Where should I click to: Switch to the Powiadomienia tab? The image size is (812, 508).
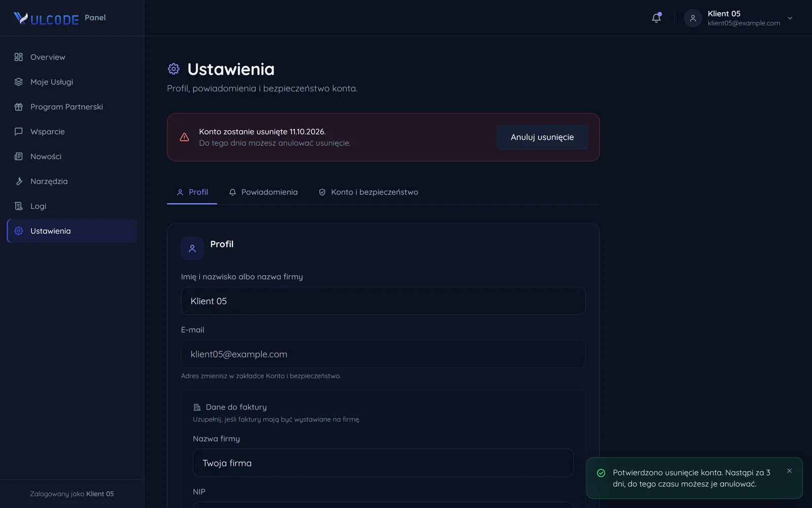pyautogui.click(x=263, y=192)
